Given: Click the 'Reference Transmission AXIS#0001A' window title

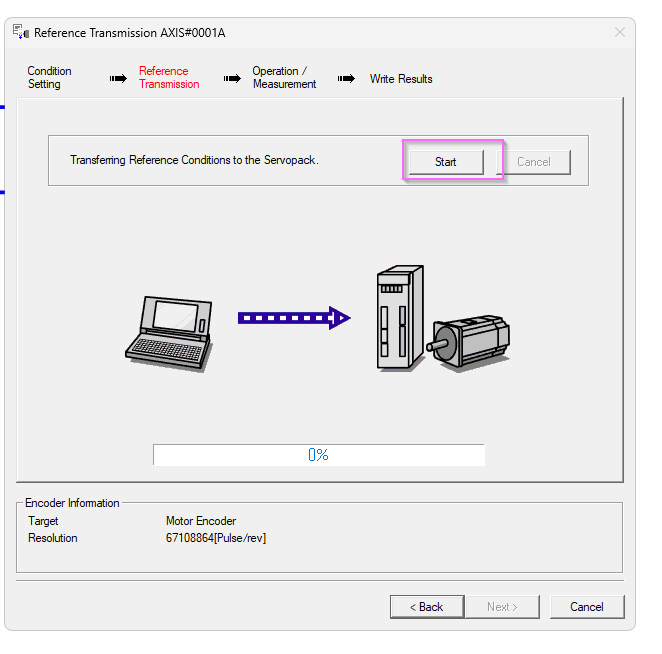Looking at the screenshot, I should 130,33.
